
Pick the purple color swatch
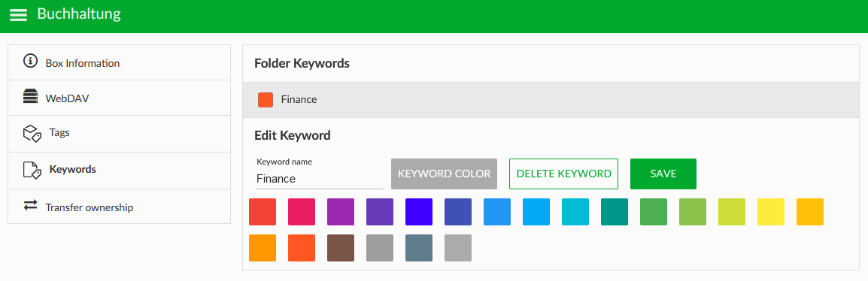pos(341,212)
